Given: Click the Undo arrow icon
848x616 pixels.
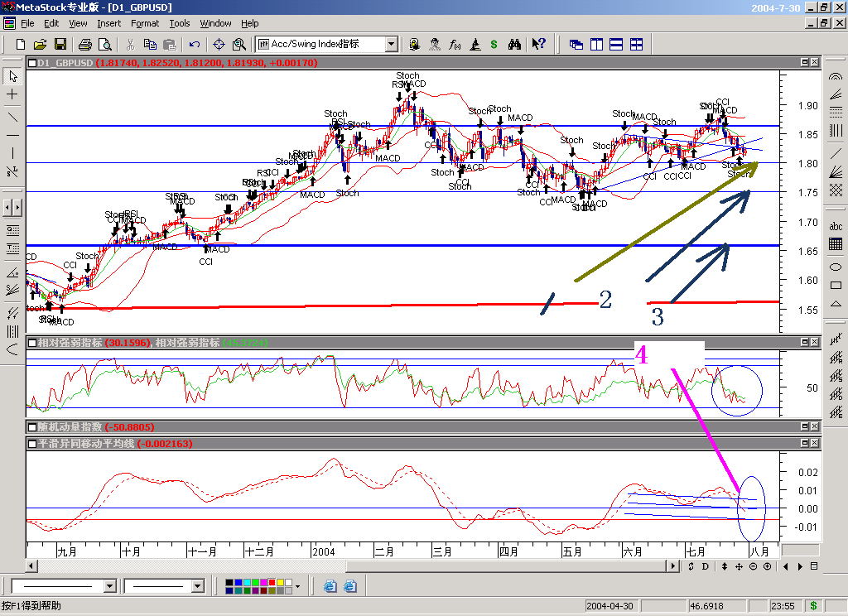Looking at the screenshot, I should tap(195, 44).
